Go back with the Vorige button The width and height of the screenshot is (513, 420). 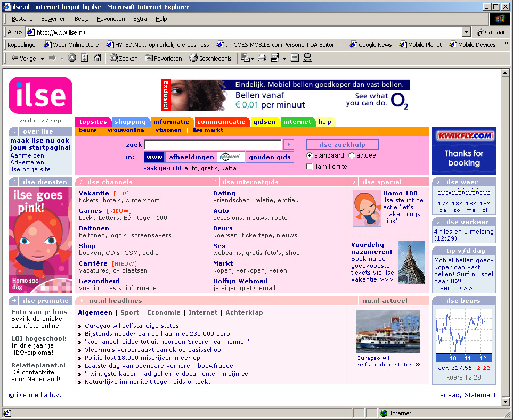click(23, 58)
